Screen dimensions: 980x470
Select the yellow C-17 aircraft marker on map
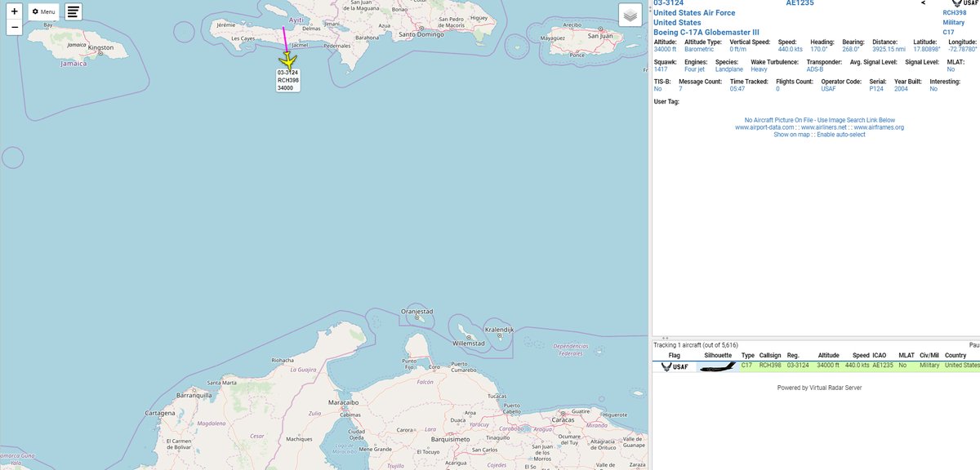[288, 60]
